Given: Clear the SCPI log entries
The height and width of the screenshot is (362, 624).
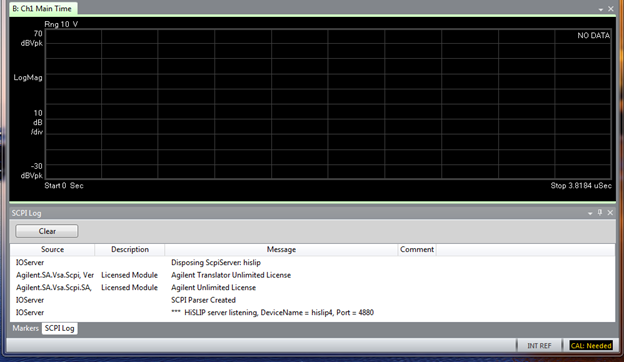Looking at the screenshot, I should click(x=47, y=231).
